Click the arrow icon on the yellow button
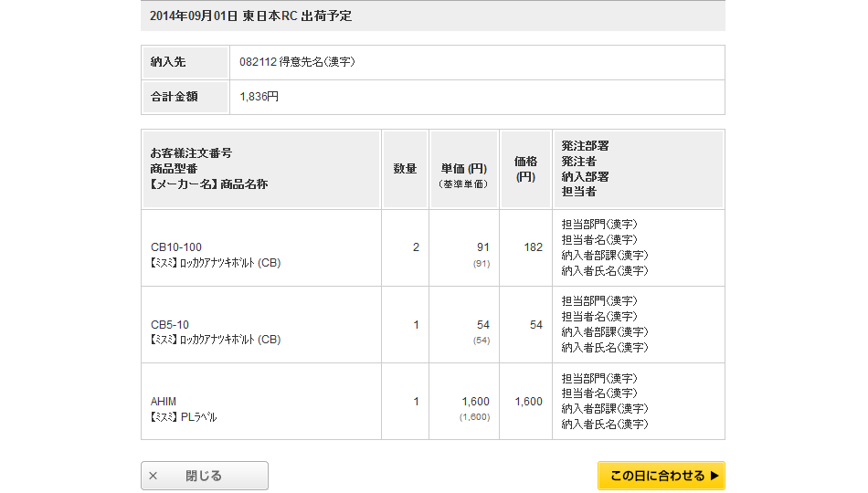Screen dimensions: 868x493 (715, 476)
